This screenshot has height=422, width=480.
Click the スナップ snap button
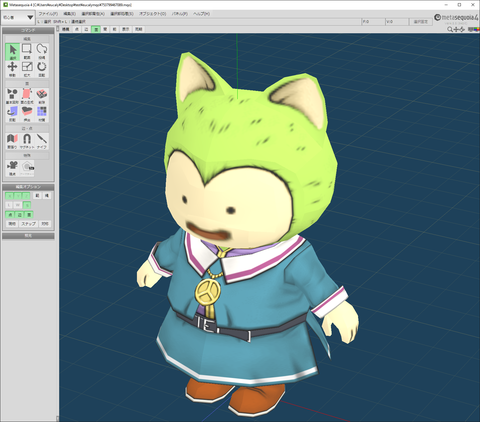[x=29, y=224]
